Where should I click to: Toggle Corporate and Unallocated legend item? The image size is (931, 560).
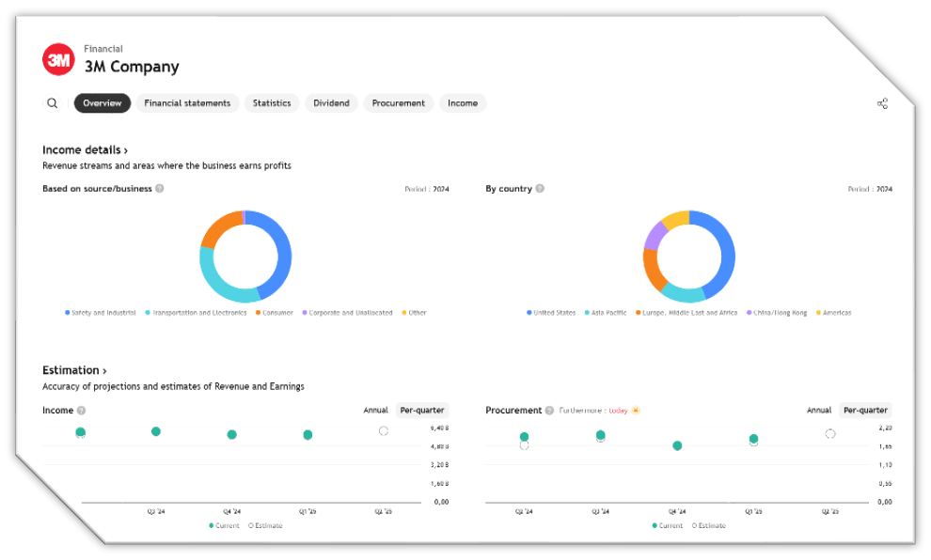[x=347, y=313]
